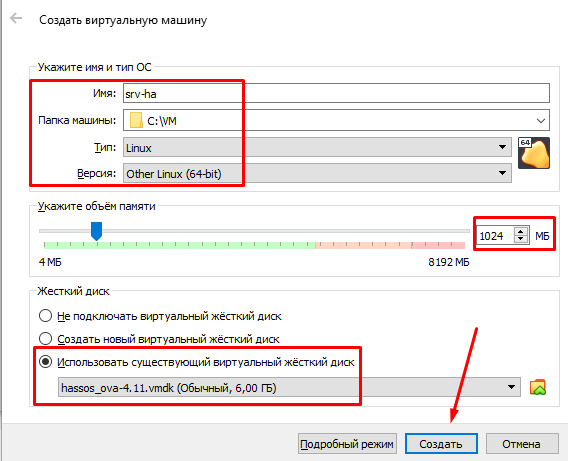Screen dimensions: 568x461
Task: Click the memory size slider handle
Action: pos(96,231)
